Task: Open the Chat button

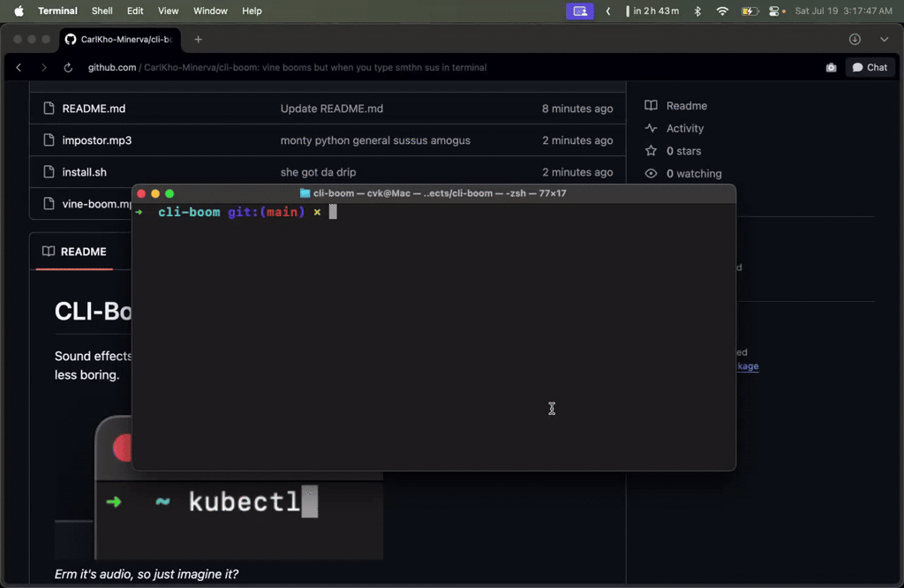Action: pyautogui.click(x=869, y=67)
